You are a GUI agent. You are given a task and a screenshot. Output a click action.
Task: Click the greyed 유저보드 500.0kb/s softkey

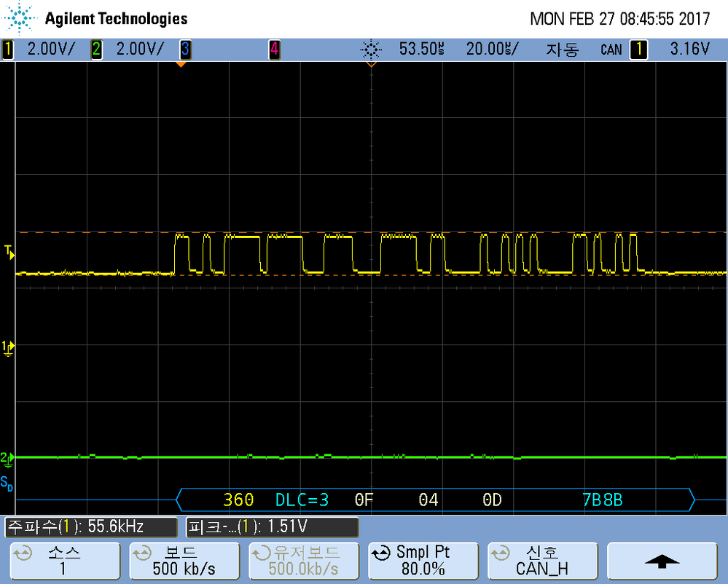[x=304, y=561]
